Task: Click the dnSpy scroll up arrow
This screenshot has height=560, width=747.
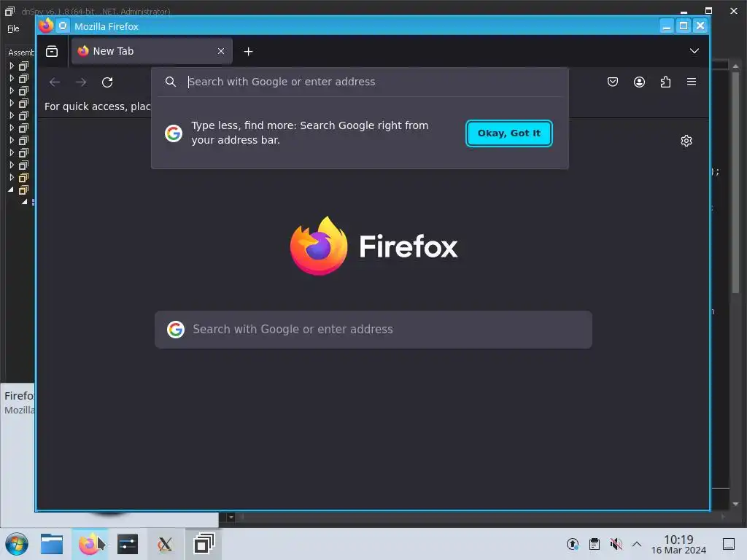Action: (735, 66)
